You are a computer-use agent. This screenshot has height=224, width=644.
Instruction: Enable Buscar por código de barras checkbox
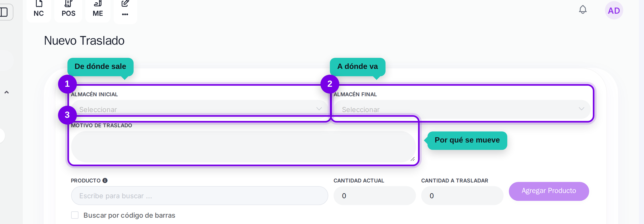(75, 215)
